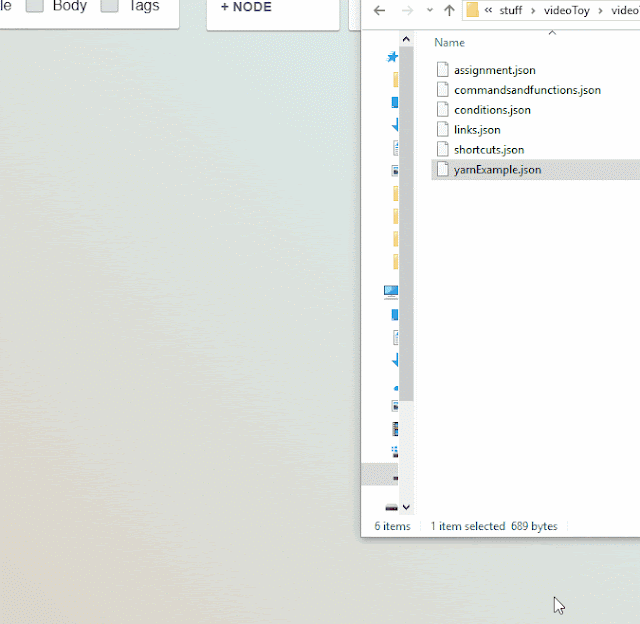Select the commandsandfunctions.json file name

click(527, 90)
